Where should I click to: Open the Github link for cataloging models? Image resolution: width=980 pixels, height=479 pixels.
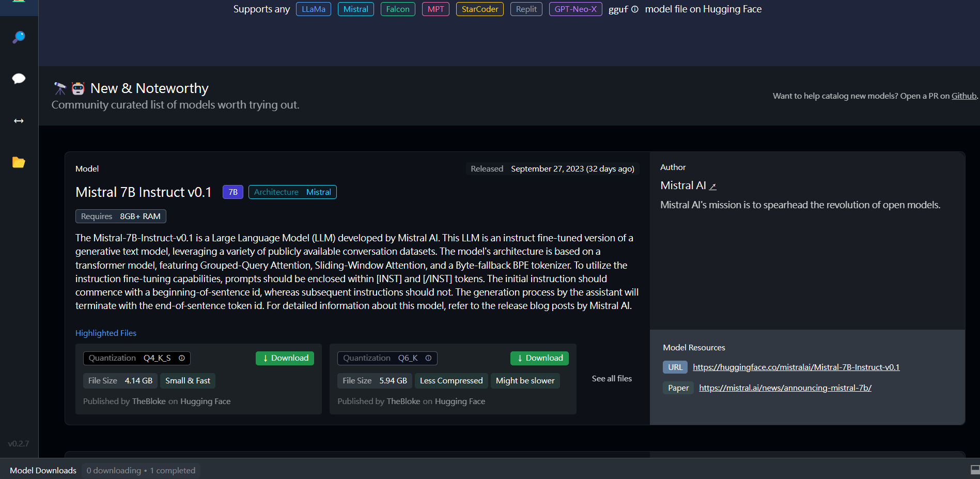[964, 96]
